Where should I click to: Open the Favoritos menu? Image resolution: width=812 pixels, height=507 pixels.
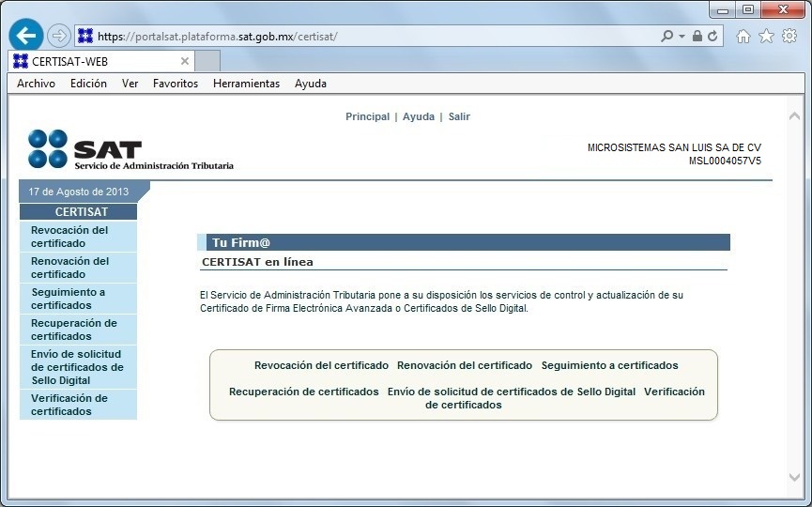[176, 84]
